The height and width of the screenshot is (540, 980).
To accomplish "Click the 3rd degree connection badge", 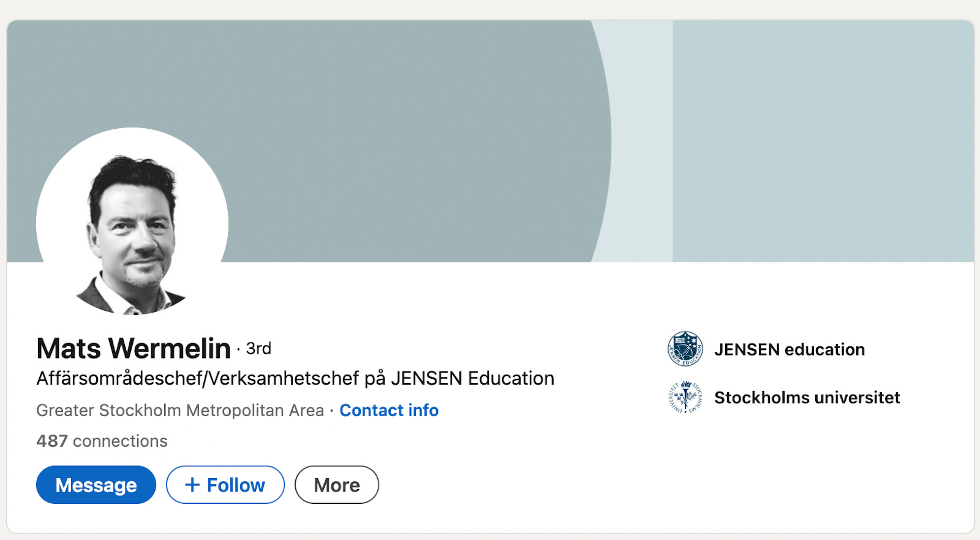I will (x=258, y=348).
